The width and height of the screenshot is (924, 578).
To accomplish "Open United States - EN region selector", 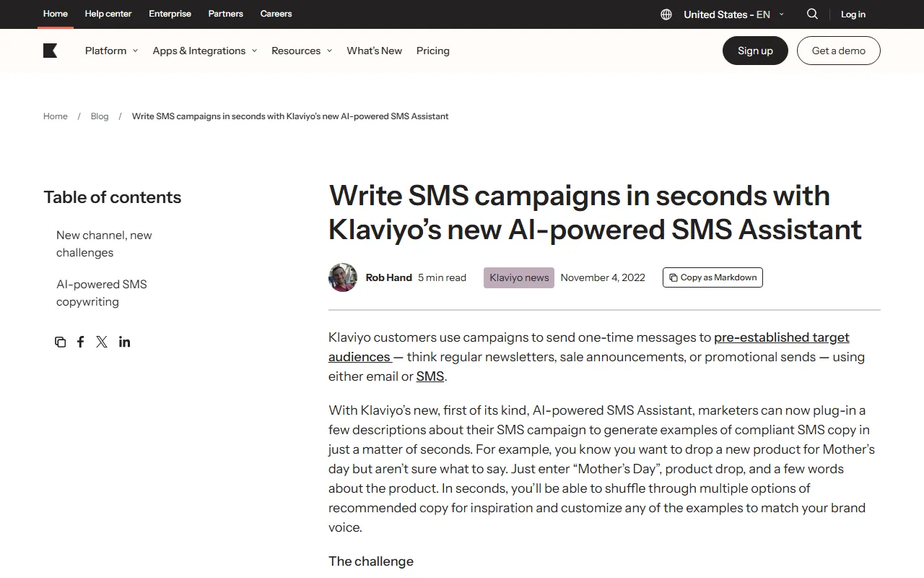I will pos(733,14).
